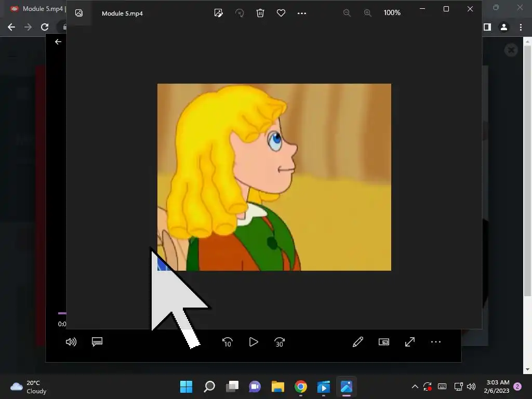This screenshot has width=532, height=399.
Task: Switch to mini player view
Action: pyautogui.click(x=384, y=342)
